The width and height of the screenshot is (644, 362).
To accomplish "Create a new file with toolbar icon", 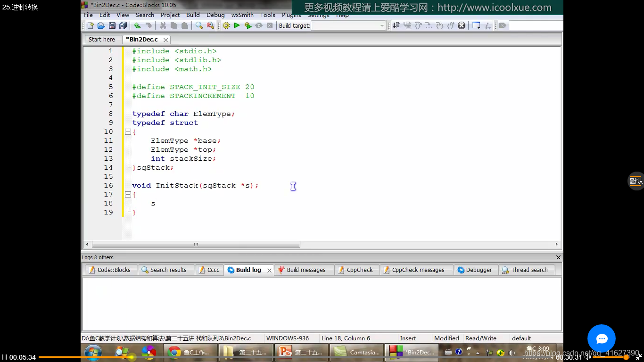I will pos(91,25).
